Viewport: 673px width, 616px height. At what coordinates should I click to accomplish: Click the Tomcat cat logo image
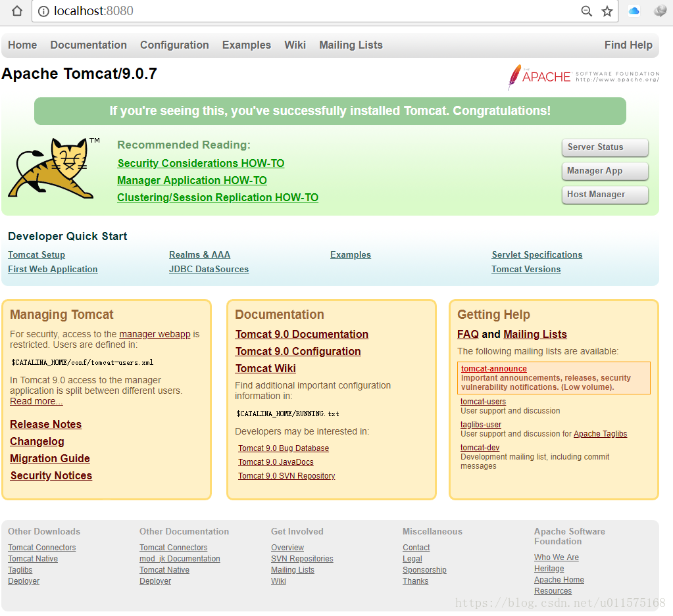[54, 168]
